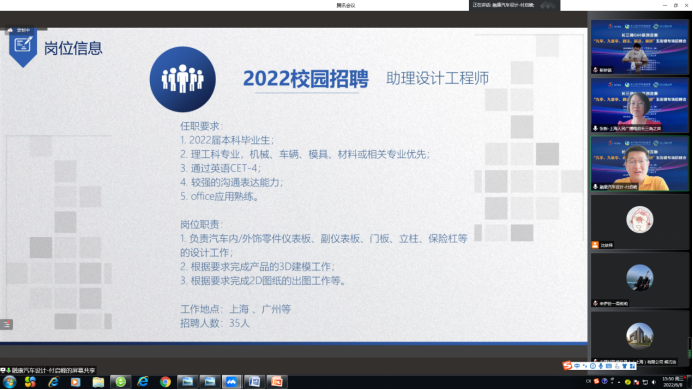Screen dimensions: 693x390
Task: Launch the four-color pinwheel app in taskbar
Action: [30, 382]
